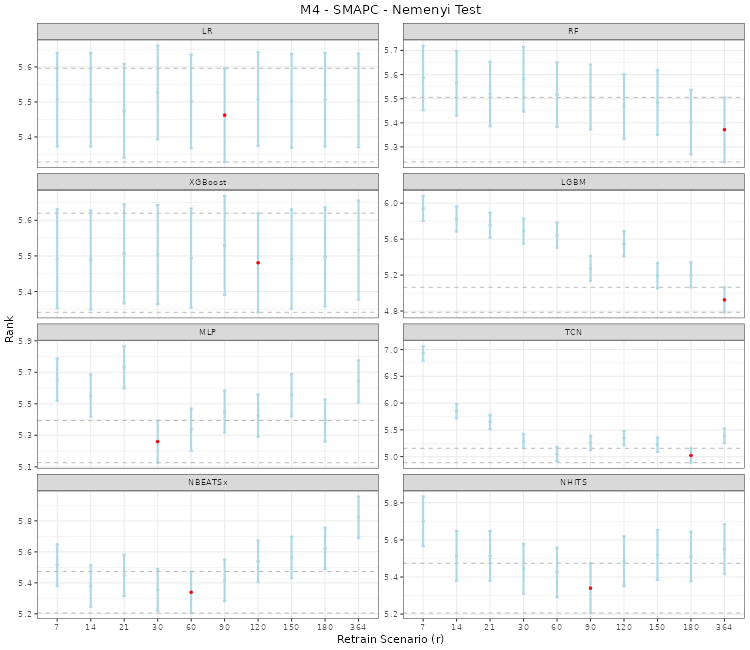This screenshot has width=750, height=650.
Task: Select the LR panel header strip
Action: click(x=208, y=31)
